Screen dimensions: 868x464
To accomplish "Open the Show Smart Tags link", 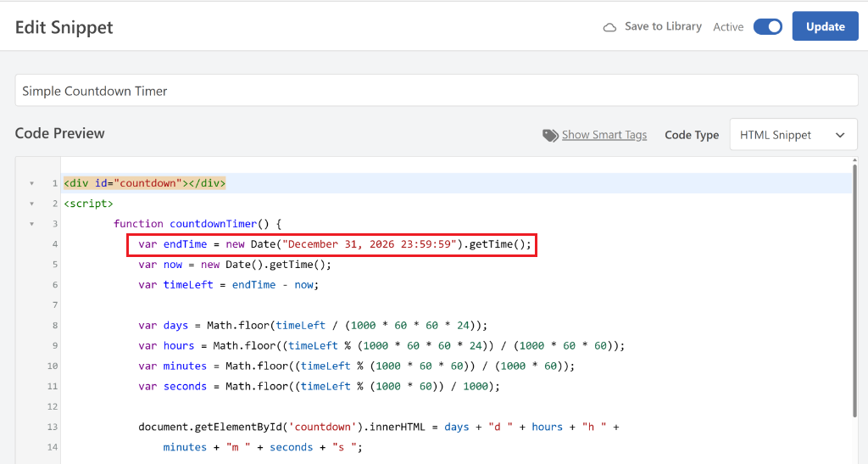I will (x=604, y=135).
